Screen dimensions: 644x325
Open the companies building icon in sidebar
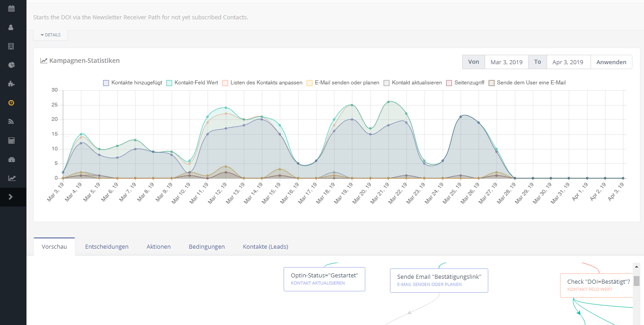[11, 46]
